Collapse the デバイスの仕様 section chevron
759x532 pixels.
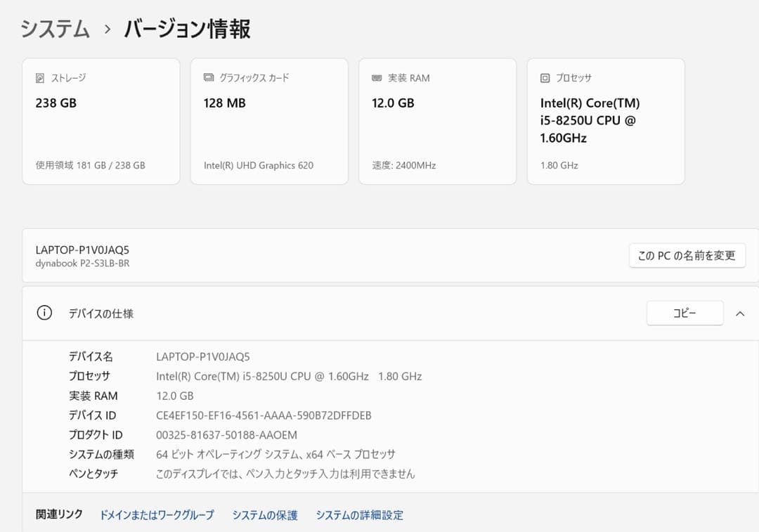coord(741,313)
